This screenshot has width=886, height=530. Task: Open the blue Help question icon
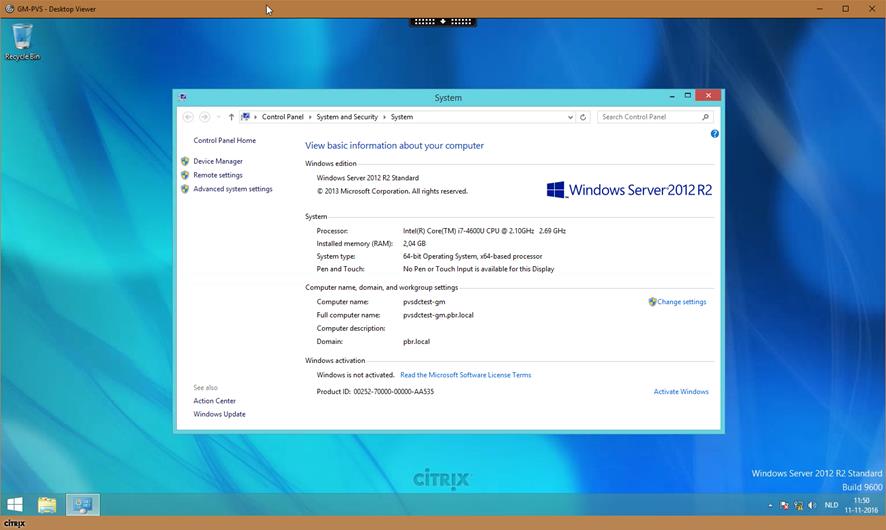715,134
